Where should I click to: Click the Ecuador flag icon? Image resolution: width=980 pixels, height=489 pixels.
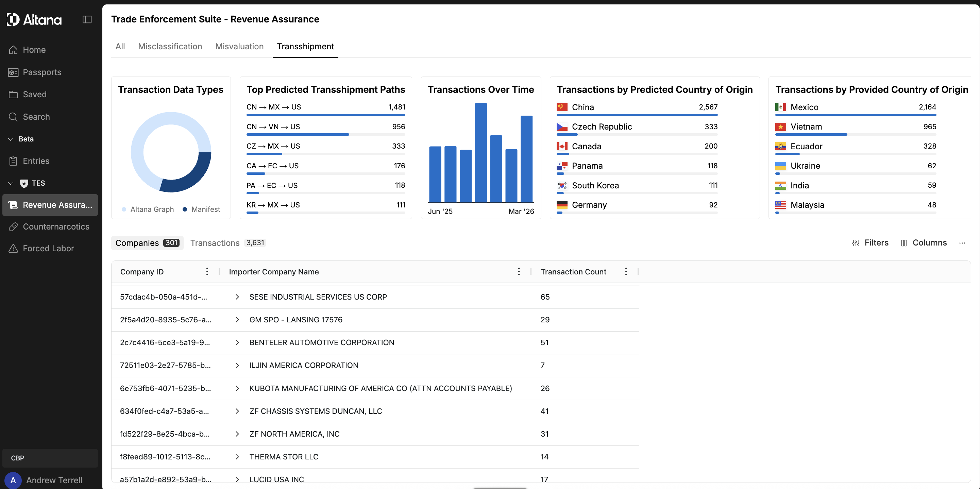781,147
